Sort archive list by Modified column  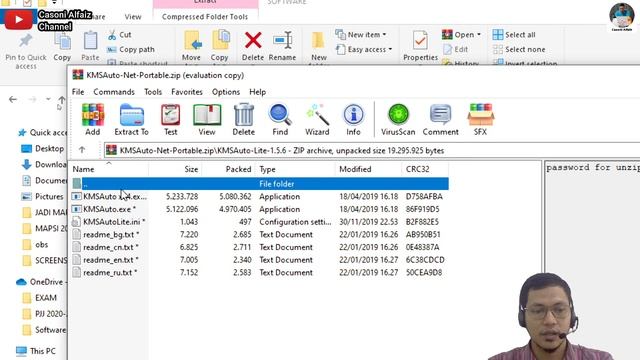pos(369,169)
